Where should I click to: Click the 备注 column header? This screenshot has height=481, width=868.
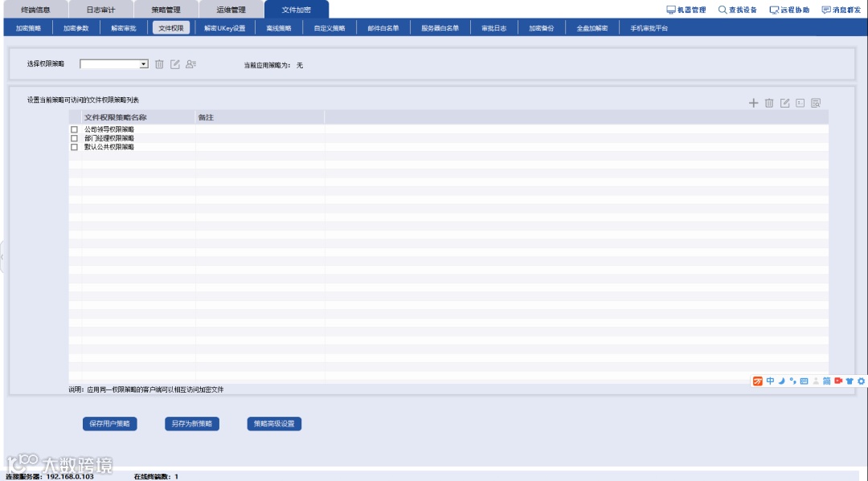(x=260, y=117)
